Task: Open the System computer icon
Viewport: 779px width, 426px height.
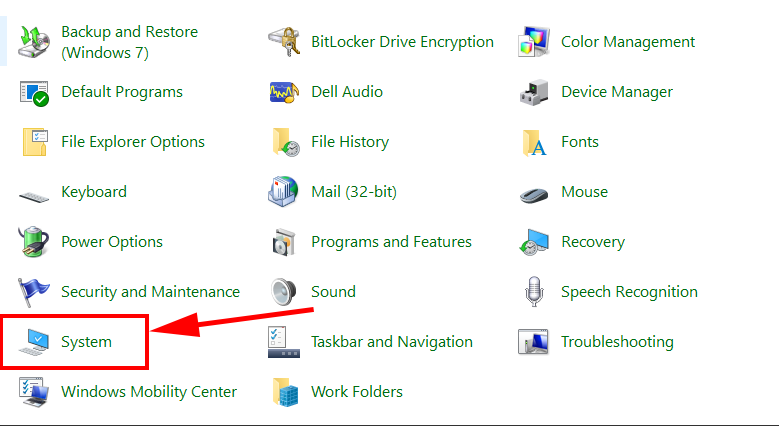Action: (34, 342)
